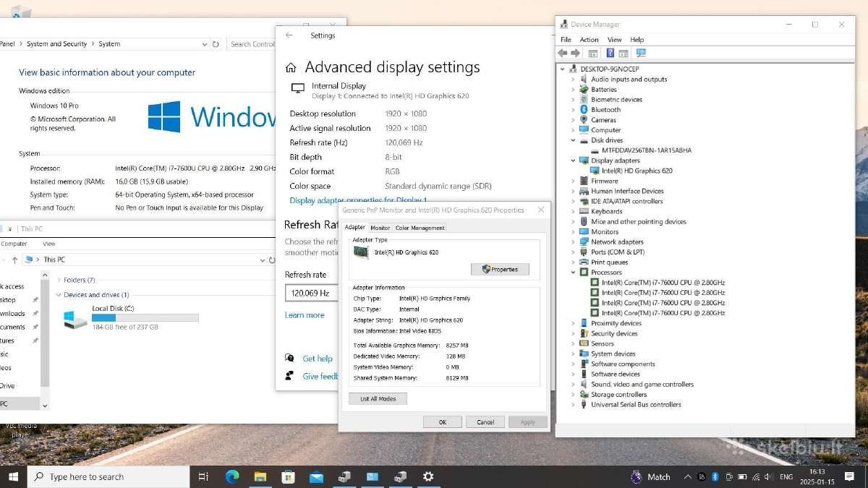Select Intel(R) HD Graphics 620 in Device Manager

pyautogui.click(x=637, y=171)
